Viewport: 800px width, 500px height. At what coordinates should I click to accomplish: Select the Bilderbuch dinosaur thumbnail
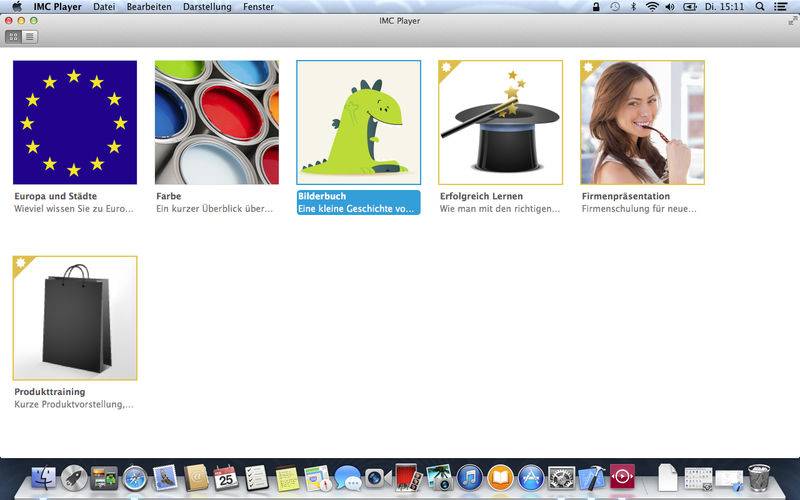click(359, 122)
